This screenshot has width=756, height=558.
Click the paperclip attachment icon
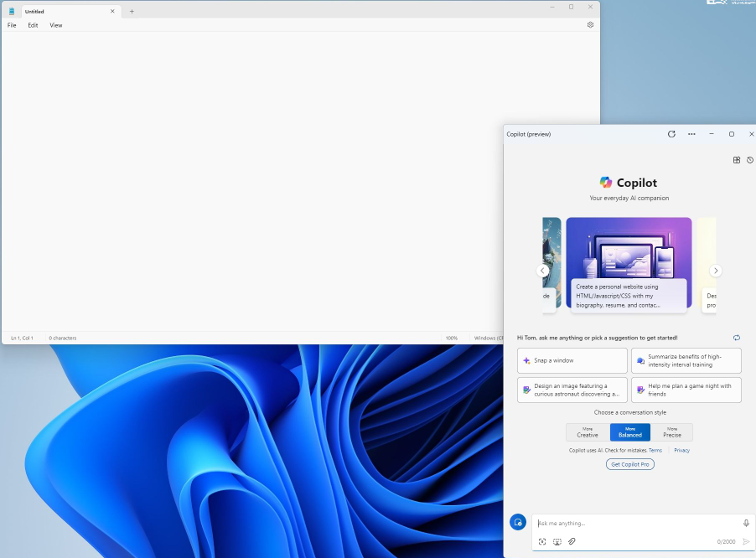(x=572, y=541)
